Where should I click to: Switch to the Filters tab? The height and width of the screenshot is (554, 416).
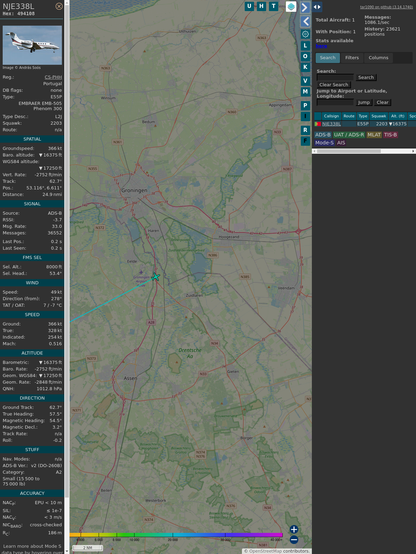click(352, 58)
